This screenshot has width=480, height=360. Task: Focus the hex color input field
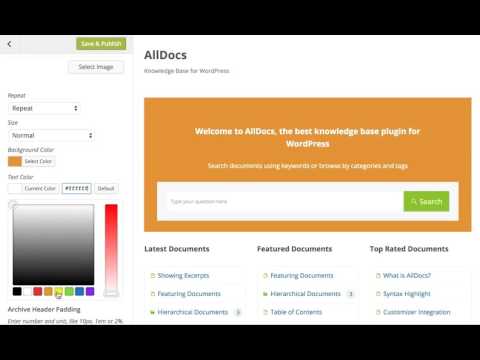[76, 188]
